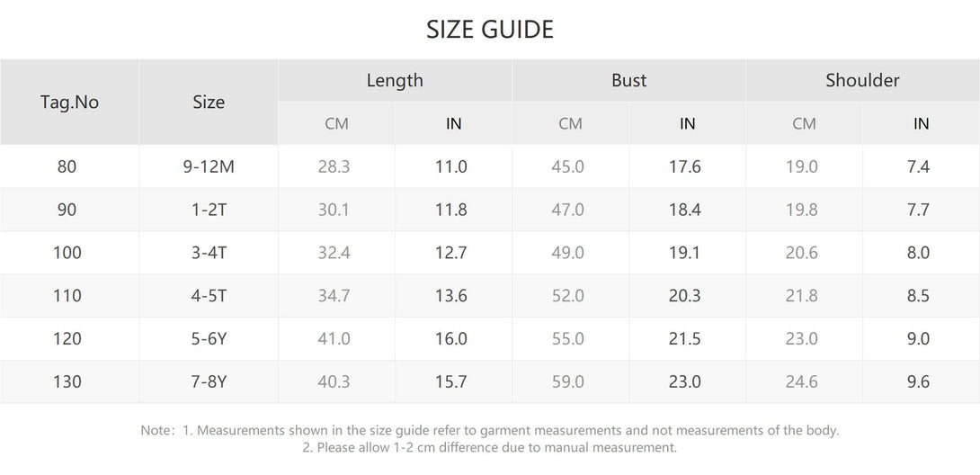This screenshot has width=980, height=475.
Task: Select the 5-6Y size cell
Action: (209, 339)
